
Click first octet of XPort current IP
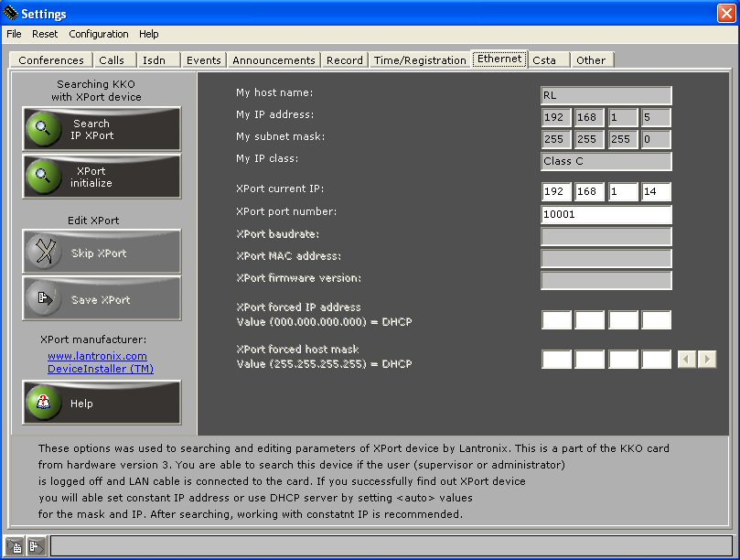tap(556, 191)
